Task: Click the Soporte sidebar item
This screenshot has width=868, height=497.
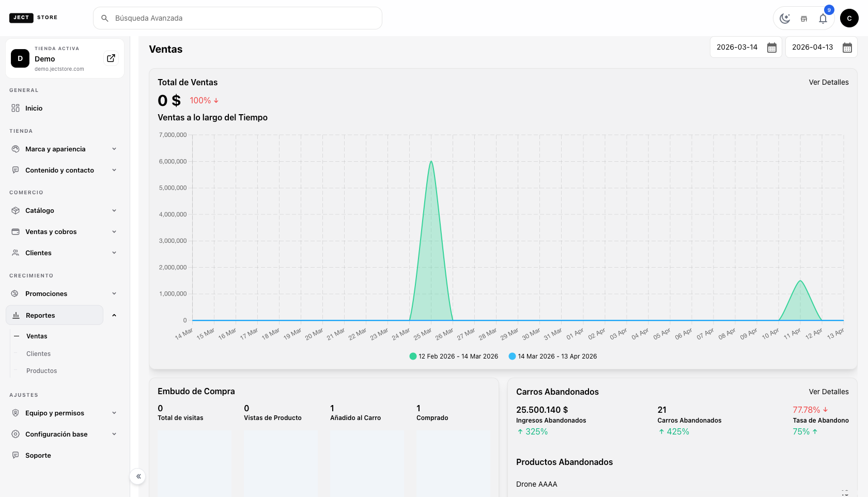Action: click(x=38, y=455)
